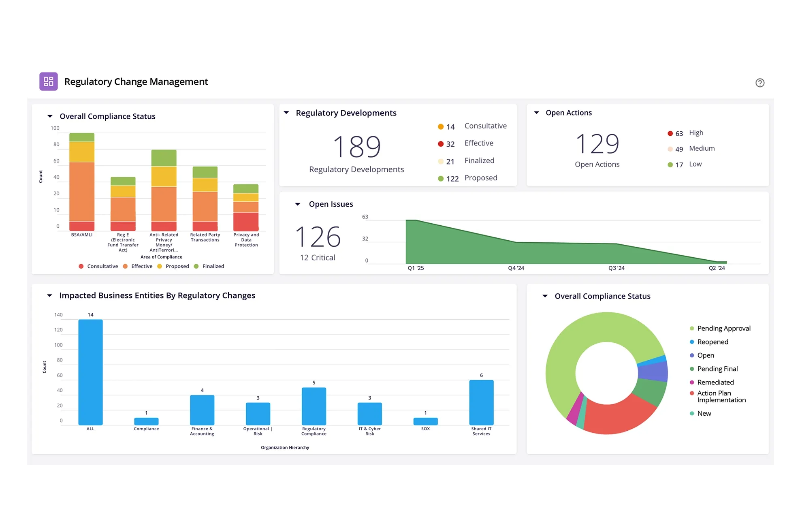Open the help question mark icon
This screenshot has width=800, height=532.
(760, 83)
